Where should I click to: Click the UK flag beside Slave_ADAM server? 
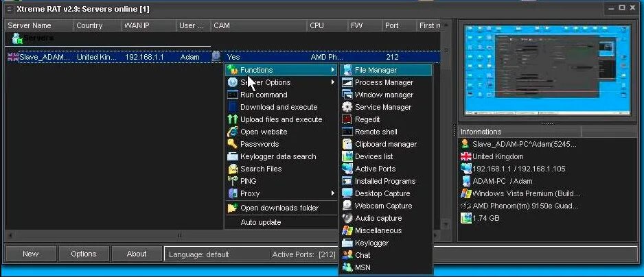(13, 57)
